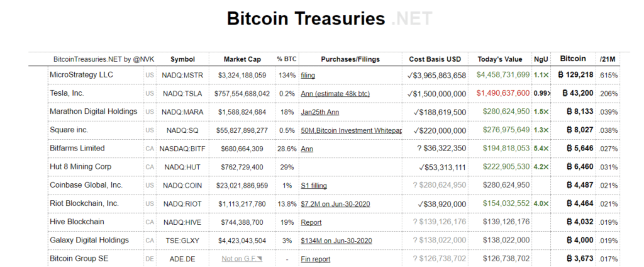Click the NADQ:TSLA symbol cell

pyautogui.click(x=182, y=93)
